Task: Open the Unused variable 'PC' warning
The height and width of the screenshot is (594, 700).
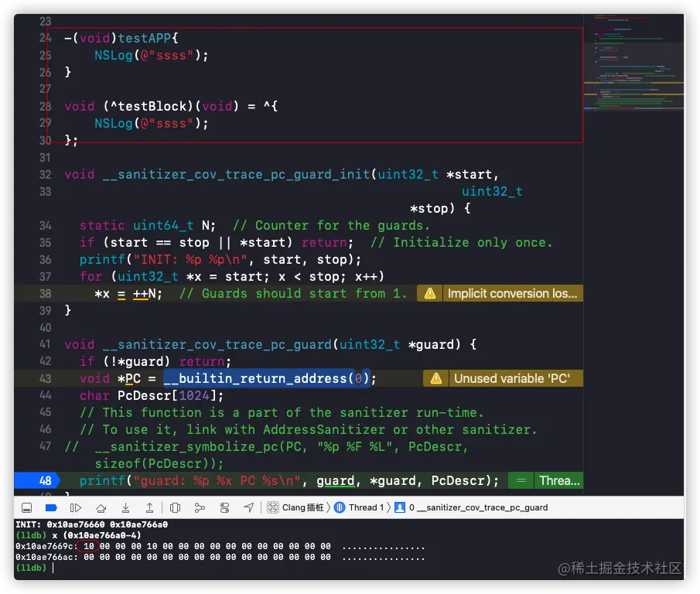Action: 511,379
